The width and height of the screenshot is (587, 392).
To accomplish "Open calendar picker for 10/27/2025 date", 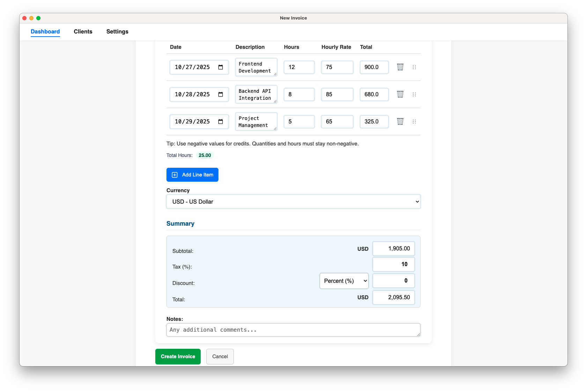I will 221,67.
